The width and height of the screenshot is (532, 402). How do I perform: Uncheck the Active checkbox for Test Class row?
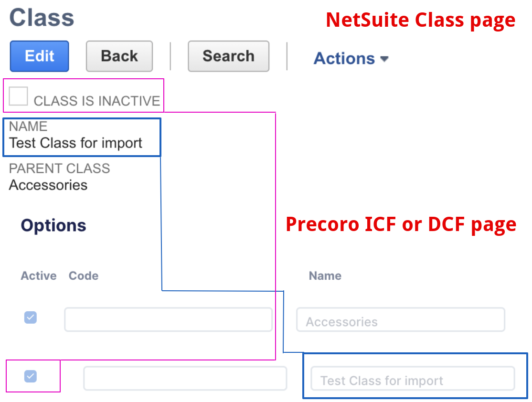(30, 377)
